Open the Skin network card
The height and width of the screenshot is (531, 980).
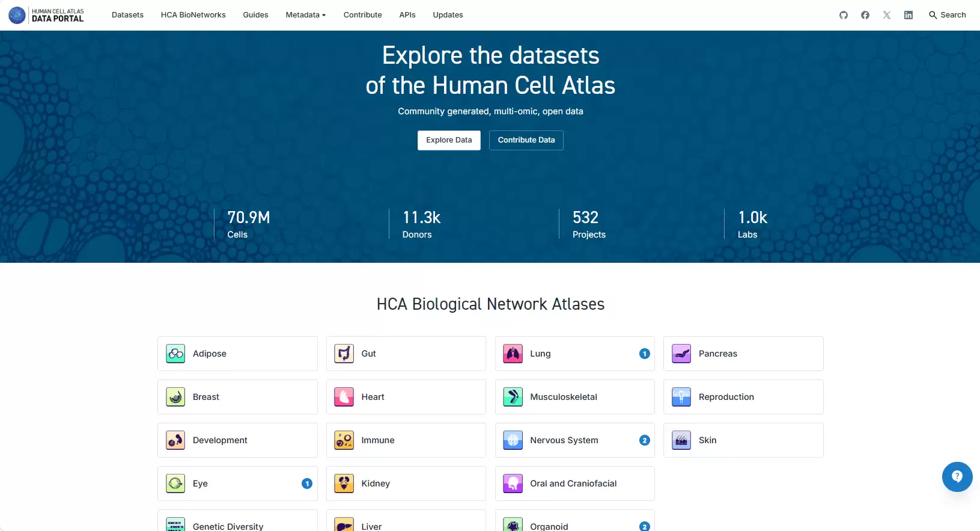(743, 440)
